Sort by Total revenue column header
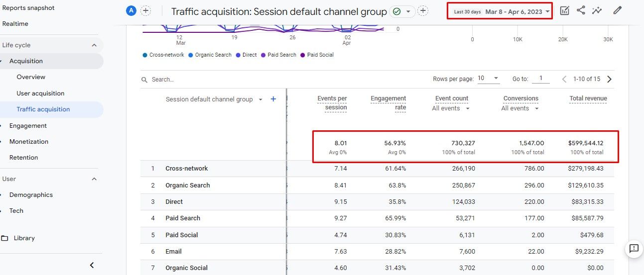The image size is (644, 275). pyautogui.click(x=588, y=98)
